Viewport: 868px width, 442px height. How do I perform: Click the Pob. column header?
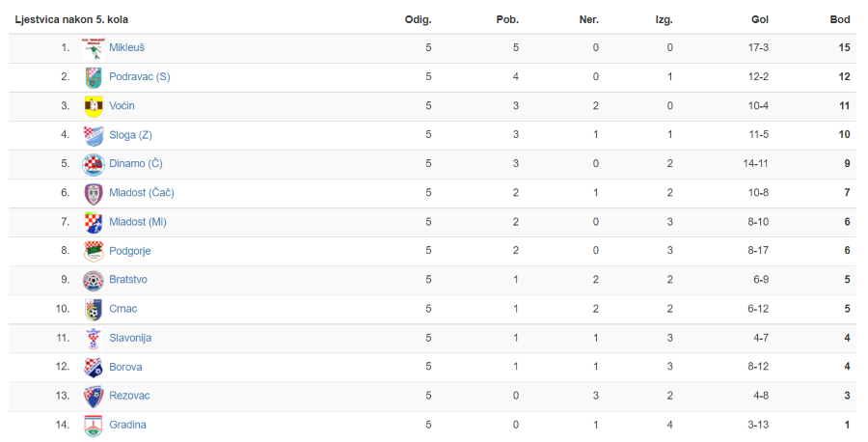point(507,19)
